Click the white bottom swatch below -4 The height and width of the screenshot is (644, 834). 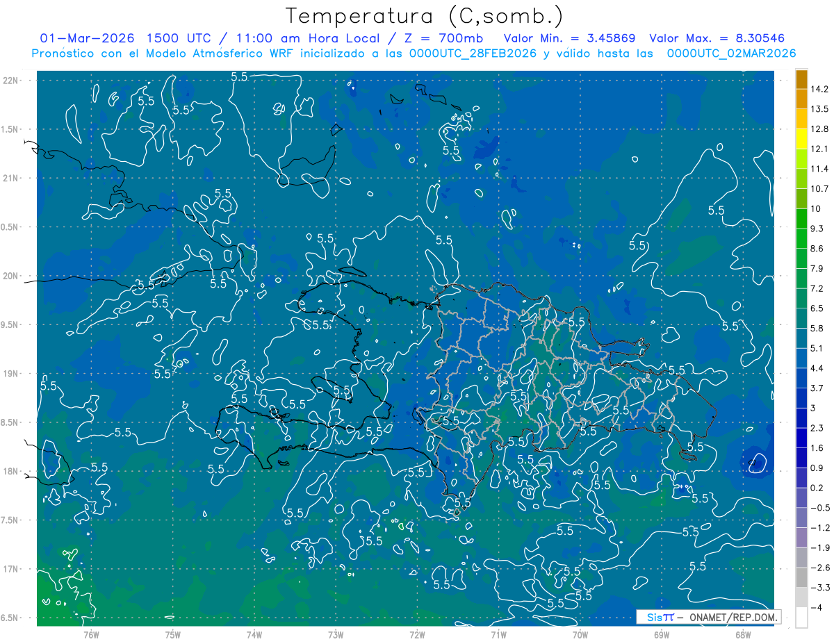coord(801,618)
